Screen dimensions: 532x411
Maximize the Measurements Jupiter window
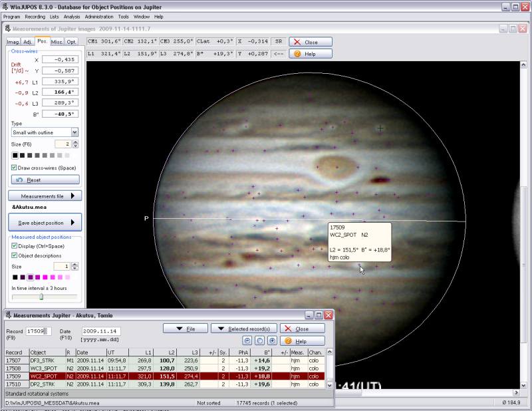point(319,315)
